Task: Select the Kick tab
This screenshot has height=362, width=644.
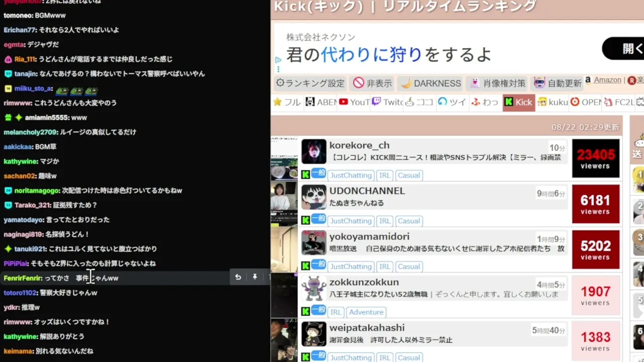Action: click(519, 102)
